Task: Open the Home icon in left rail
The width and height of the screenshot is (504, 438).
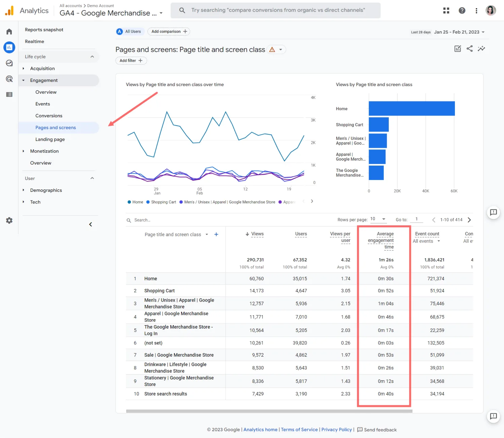Action: click(x=9, y=32)
